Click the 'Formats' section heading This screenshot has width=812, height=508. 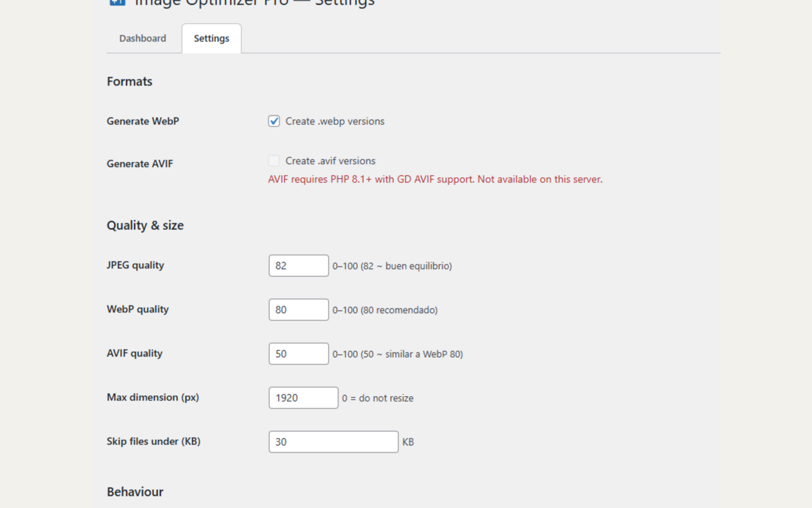point(129,81)
